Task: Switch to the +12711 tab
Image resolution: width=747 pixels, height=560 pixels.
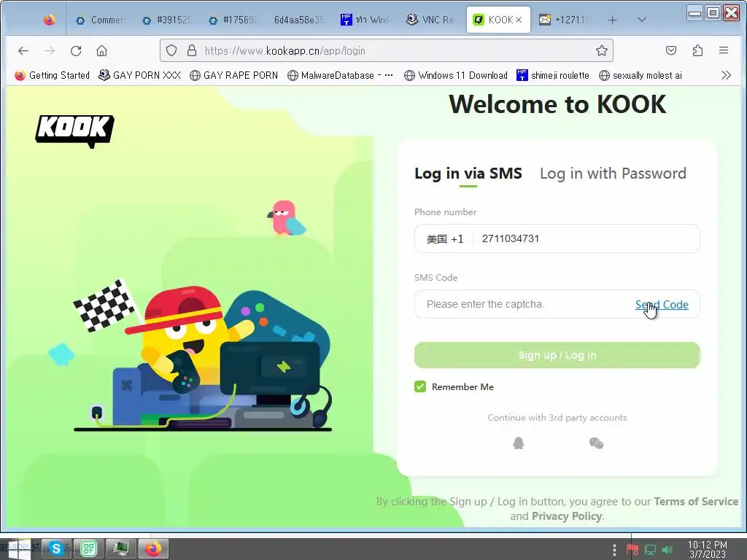Action: (564, 20)
